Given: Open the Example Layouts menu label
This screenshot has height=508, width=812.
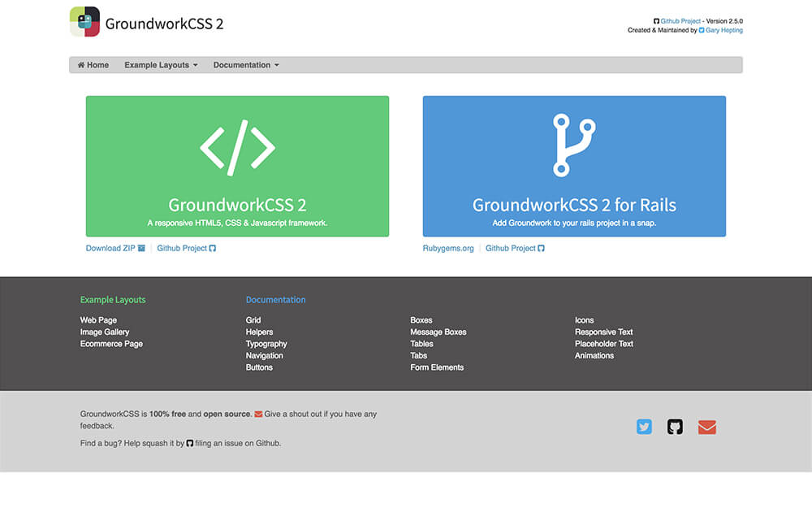Looking at the screenshot, I should tap(157, 65).
